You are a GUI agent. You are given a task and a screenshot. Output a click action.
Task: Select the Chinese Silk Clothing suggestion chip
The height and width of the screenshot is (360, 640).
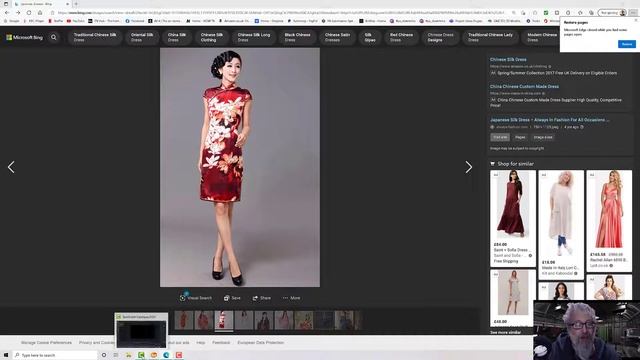pyautogui.click(x=211, y=37)
